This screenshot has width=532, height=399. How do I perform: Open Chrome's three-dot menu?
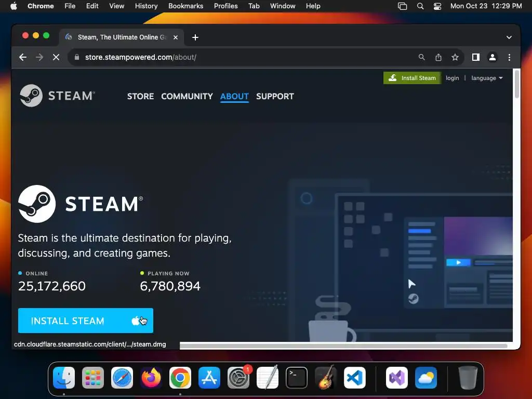509,57
